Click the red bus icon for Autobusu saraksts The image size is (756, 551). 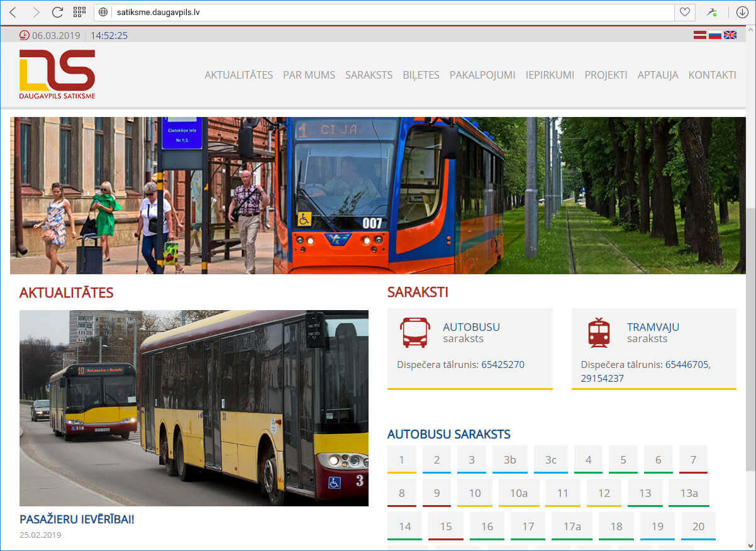(415, 333)
